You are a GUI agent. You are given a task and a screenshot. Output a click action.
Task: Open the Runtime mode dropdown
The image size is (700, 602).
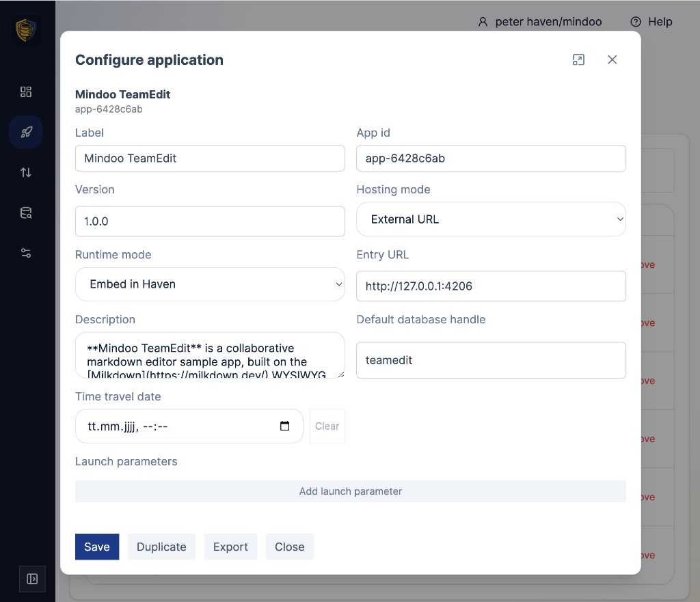point(210,284)
